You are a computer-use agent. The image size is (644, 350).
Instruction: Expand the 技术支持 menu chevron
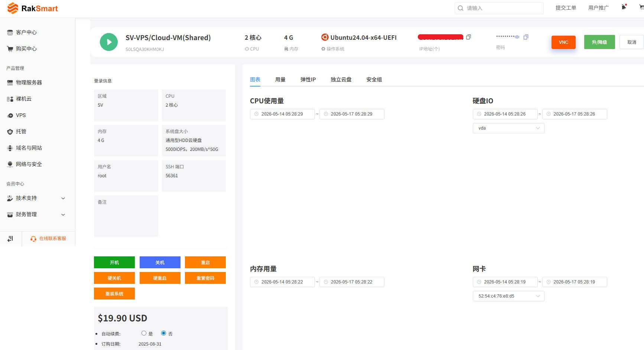63,198
